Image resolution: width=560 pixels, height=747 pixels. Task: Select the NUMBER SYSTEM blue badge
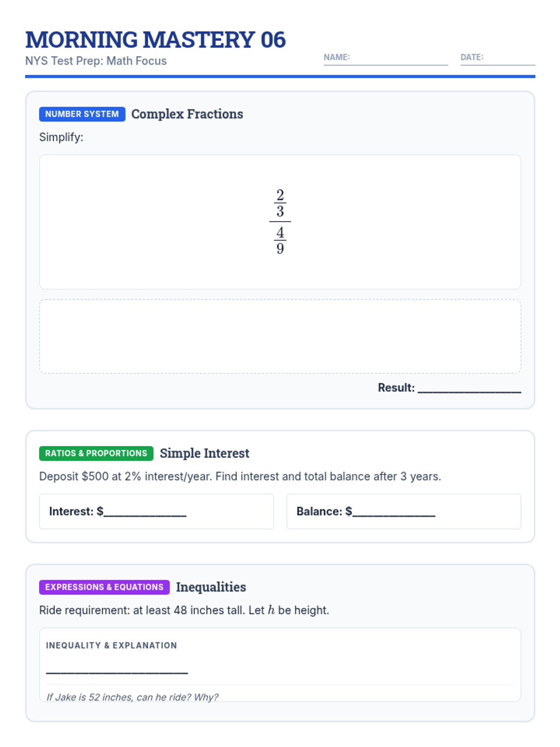pyautogui.click(x=82, y=114)
